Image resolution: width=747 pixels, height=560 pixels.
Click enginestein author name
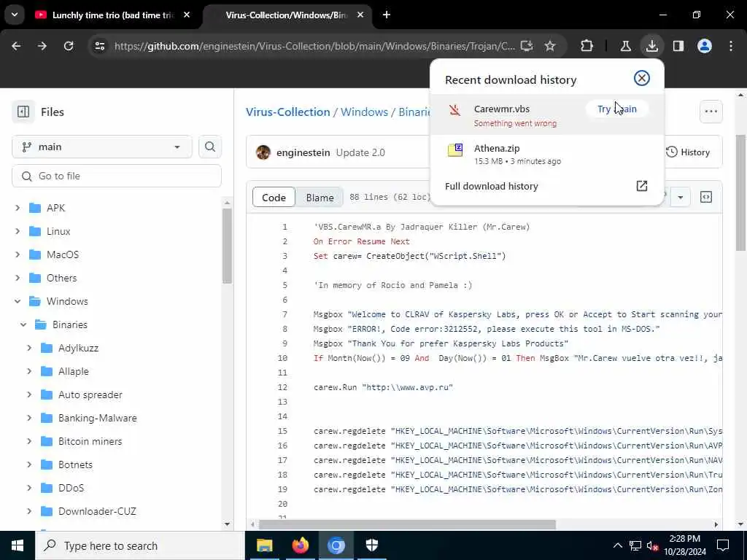point(303,153)
